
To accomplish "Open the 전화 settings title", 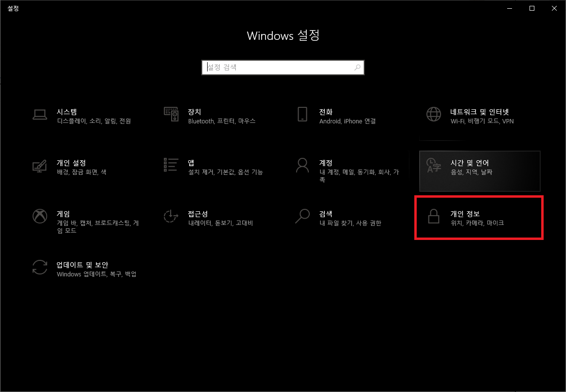I will (x=326, y=112).
